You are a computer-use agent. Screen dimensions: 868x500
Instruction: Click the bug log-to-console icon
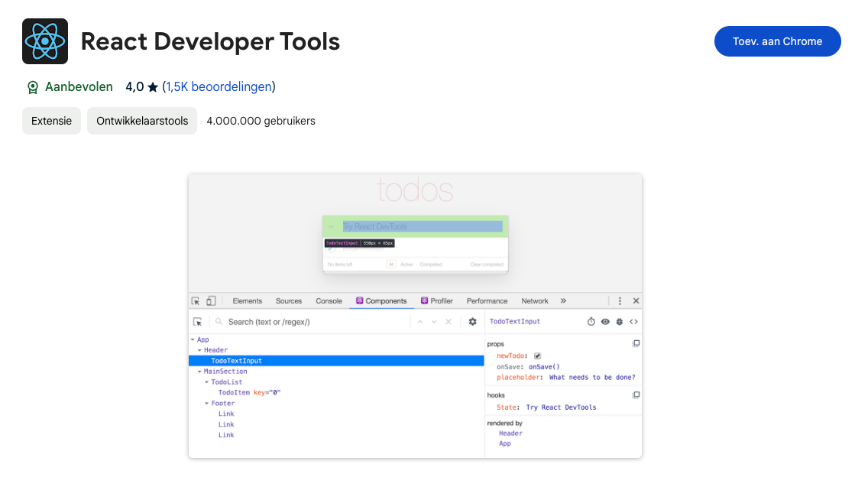[620, 322]
